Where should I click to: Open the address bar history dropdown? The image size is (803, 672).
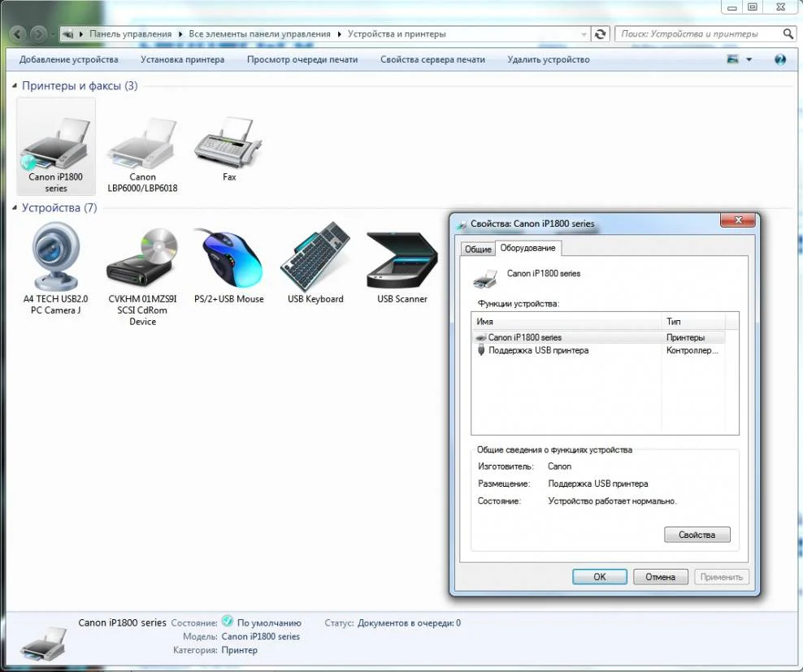coord(584,34)
